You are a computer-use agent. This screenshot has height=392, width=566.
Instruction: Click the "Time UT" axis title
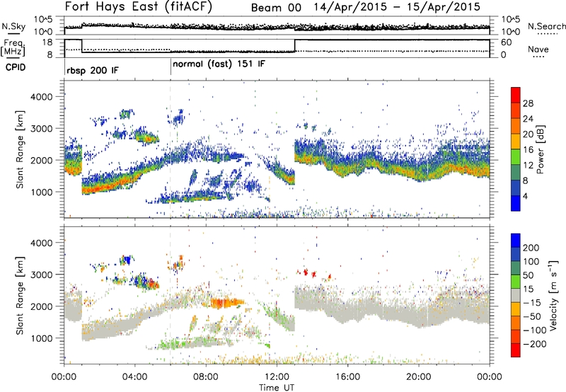click(x=277, y=388)
